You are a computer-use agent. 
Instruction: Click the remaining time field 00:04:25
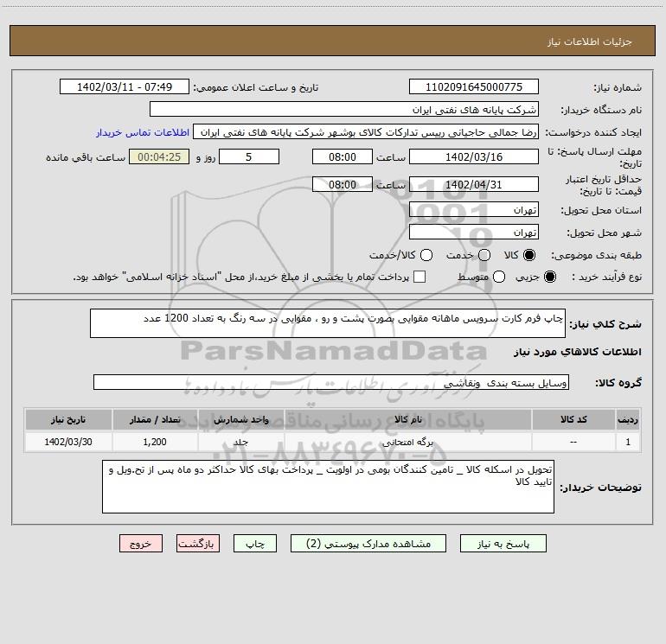(159, 156)
